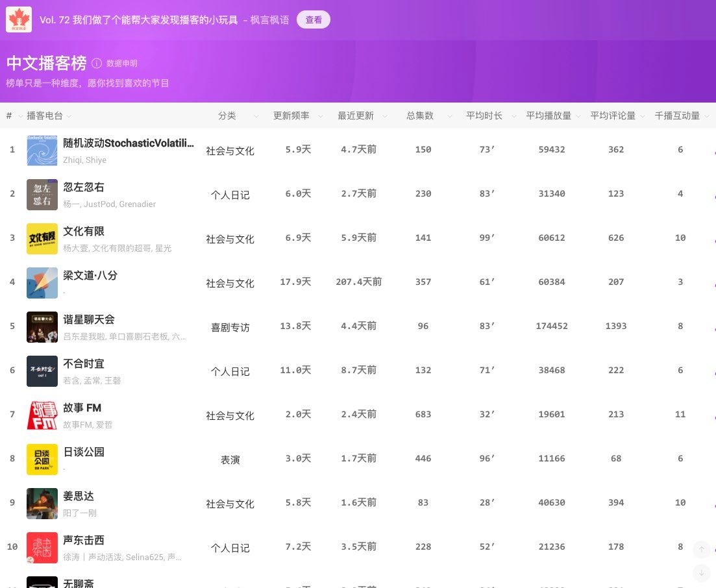Click the scroll-down arrow button
The width and height of the screenshot is (716, 588).
(701, 573)
